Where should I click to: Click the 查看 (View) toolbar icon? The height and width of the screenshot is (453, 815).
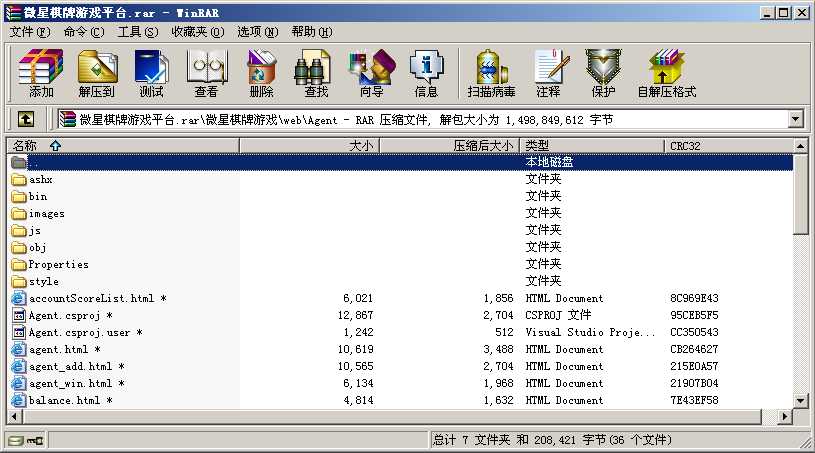tap(206, 73)
